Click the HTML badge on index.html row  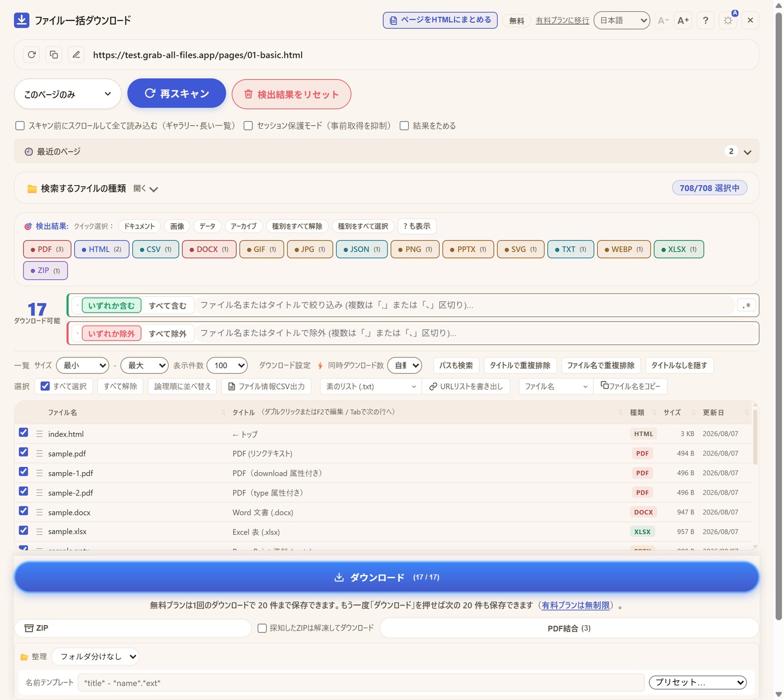pyautogui.click(x=643, y=434)
